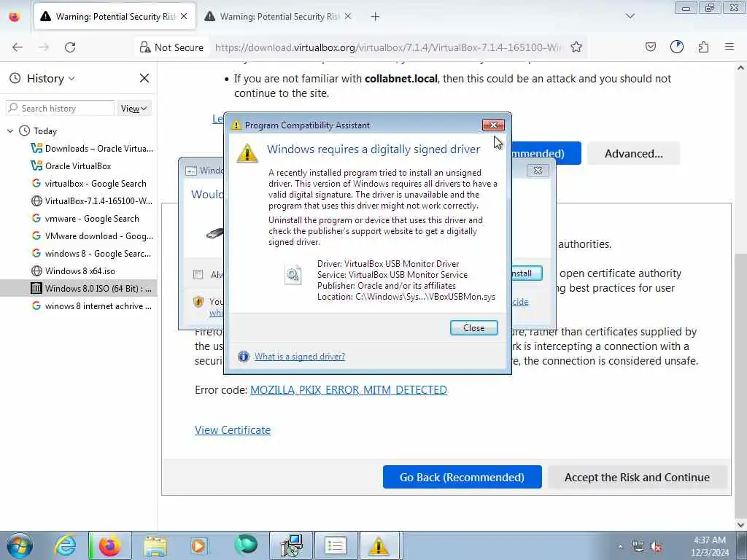Open Windows Media Player in taskbar
The width and height of the screenshot is (747, 560).
click(200, 545)
